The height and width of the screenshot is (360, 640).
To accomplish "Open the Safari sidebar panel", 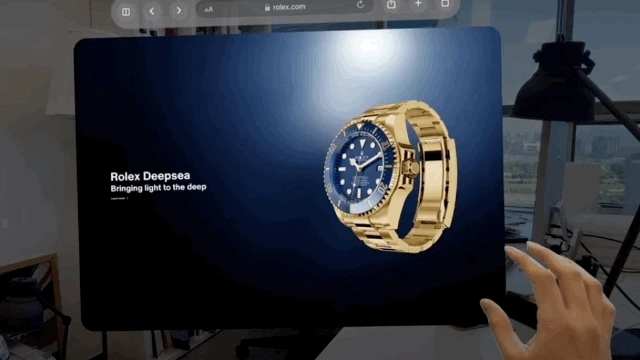I will (x=126, y=11).
